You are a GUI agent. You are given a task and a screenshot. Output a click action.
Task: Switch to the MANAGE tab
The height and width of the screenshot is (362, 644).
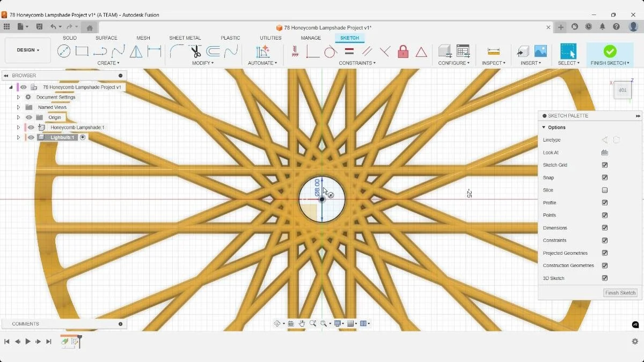pos(311,38)
